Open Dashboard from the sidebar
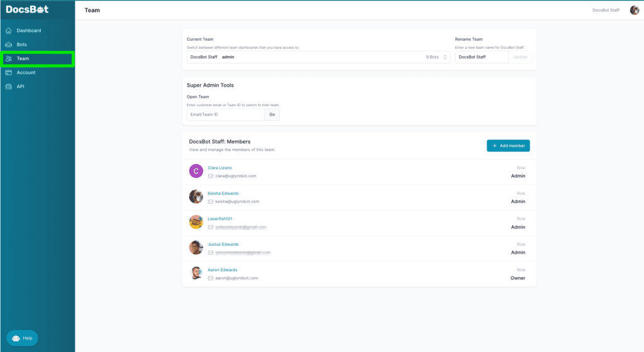 pos(28,31)
